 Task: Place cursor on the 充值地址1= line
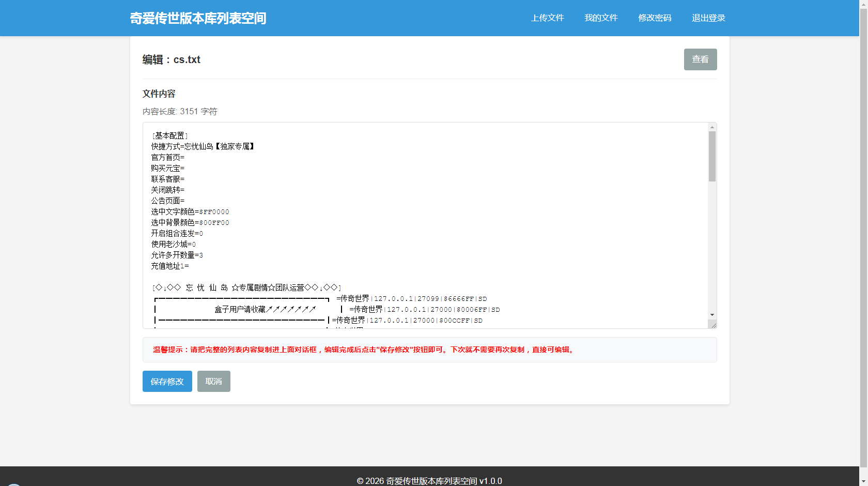click(x=169, y=266)
